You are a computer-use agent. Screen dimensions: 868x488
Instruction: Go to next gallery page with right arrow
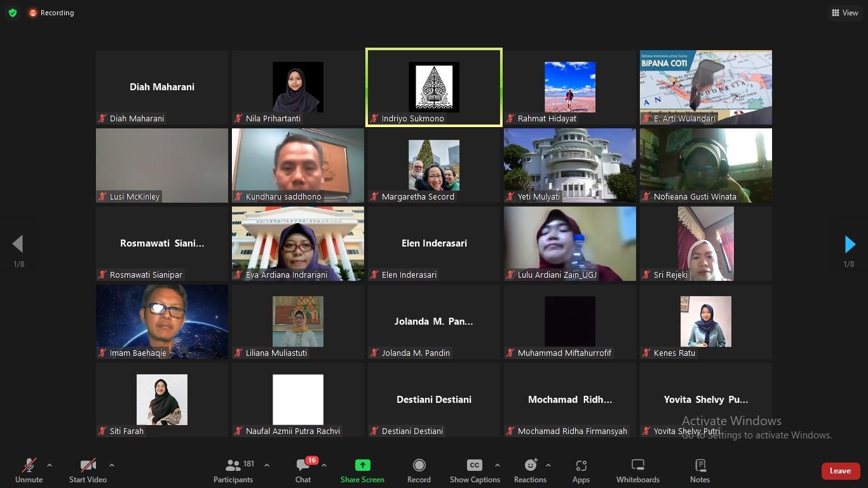tap(850, 244)
